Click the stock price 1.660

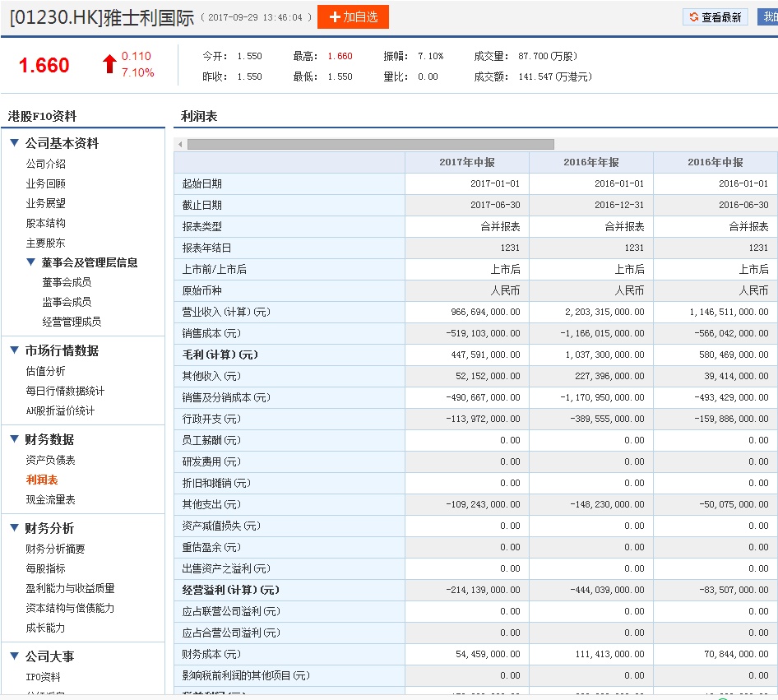pyautogui.click(x=44, y=65)
